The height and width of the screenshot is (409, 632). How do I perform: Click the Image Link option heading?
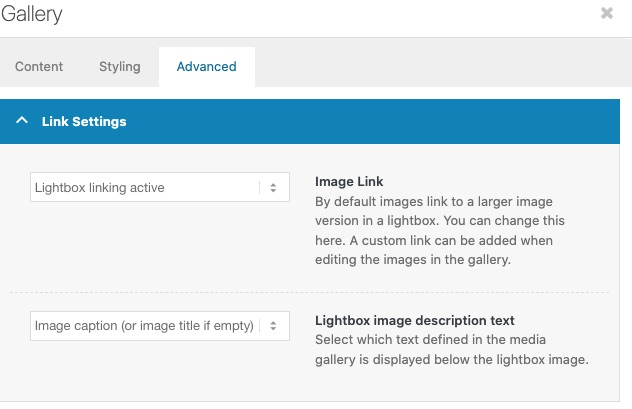point(349,181)
